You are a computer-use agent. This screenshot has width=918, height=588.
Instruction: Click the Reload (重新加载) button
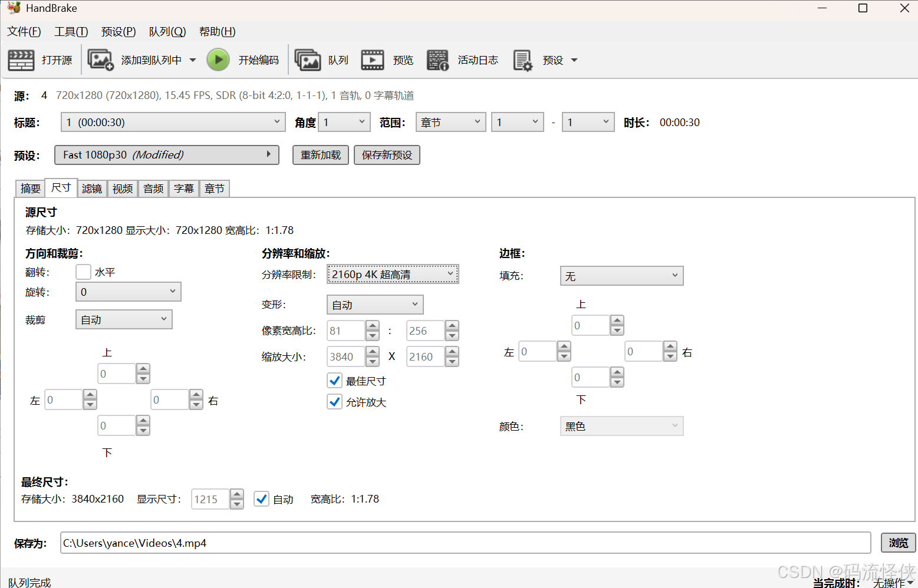coord(321,155)
